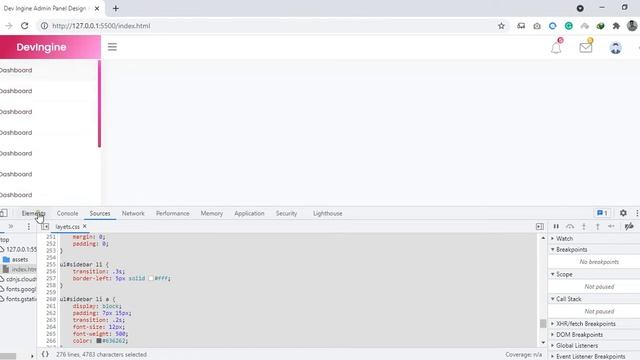Screen dimensions: 640x360
Task: Bookmark this page with the star icon
Action: pyautogui.click(x=501, y=26)
